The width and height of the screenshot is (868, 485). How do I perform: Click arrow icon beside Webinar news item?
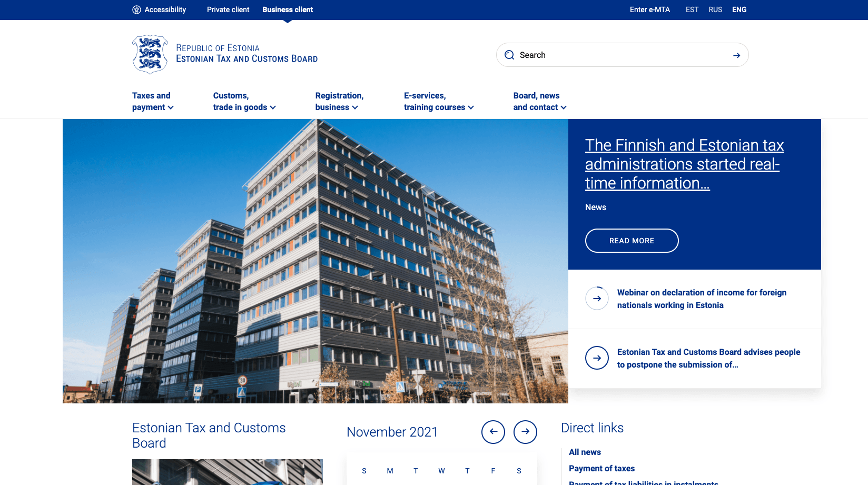(597, 299)
